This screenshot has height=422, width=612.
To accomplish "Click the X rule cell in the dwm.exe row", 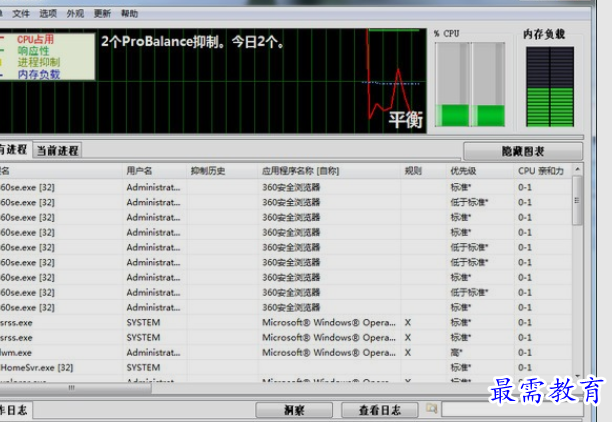I will click(x=407, y=353).
